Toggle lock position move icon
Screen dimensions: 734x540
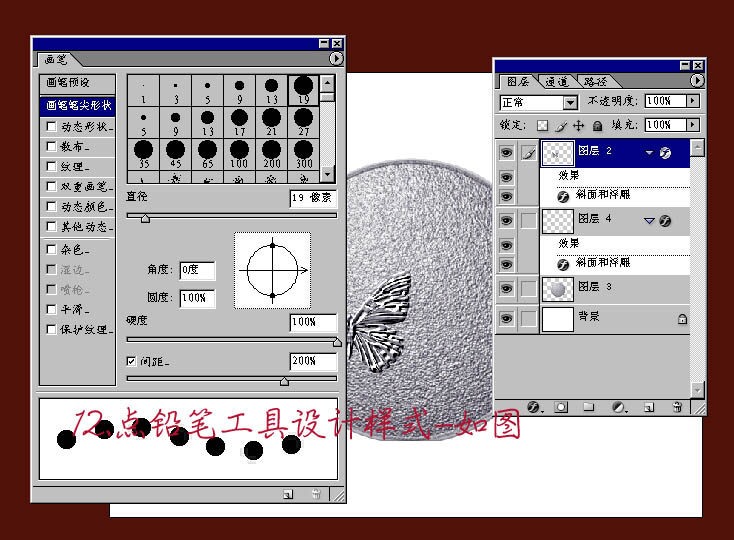[579, 125]
